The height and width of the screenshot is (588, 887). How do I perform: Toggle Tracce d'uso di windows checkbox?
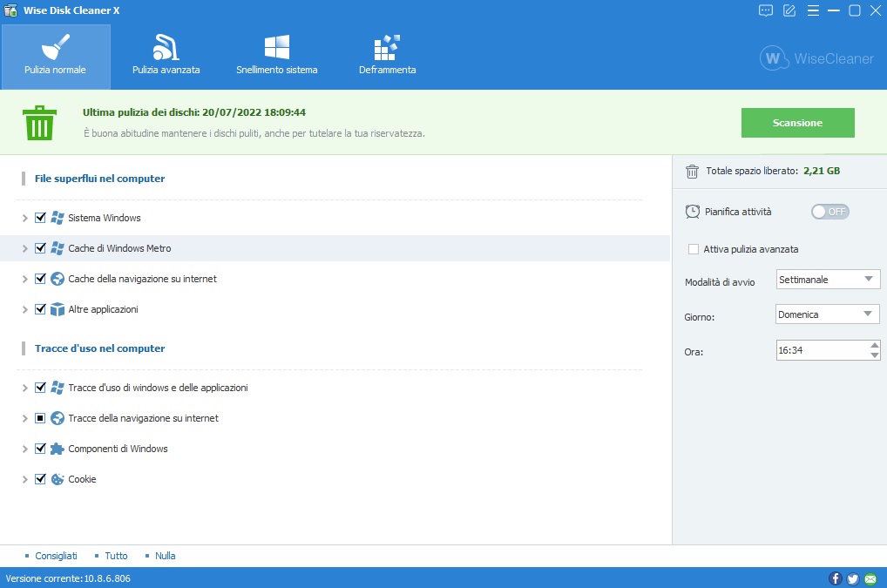pos(40,388)
